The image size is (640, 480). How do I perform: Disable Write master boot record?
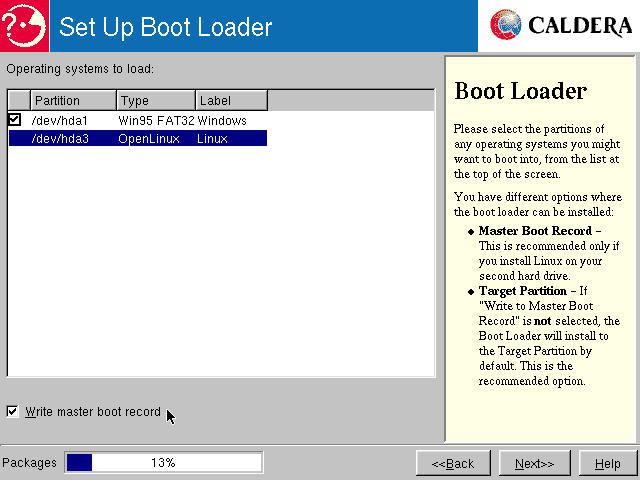point(12,411)
